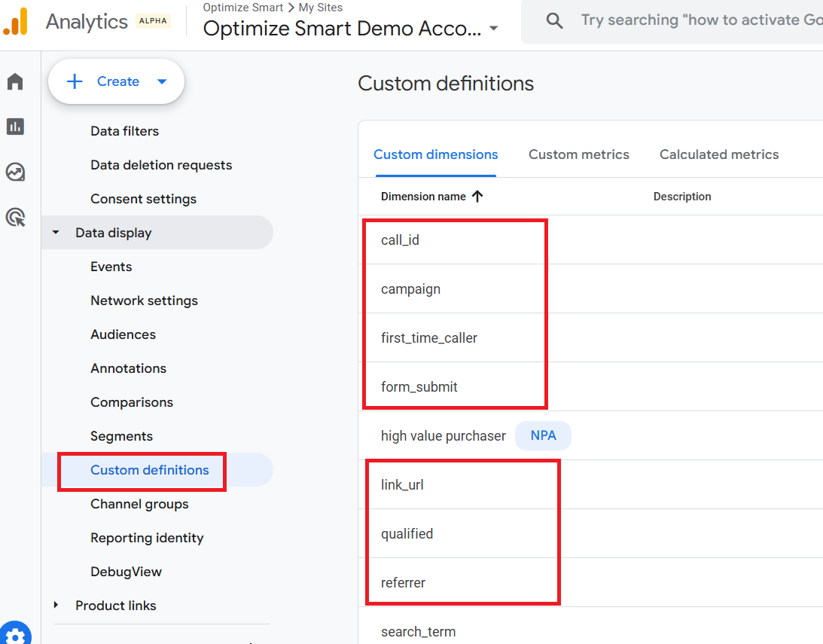The height and width of the screenshot is (644, 823).
Task: Click the search input field
Action: point(700,21)
